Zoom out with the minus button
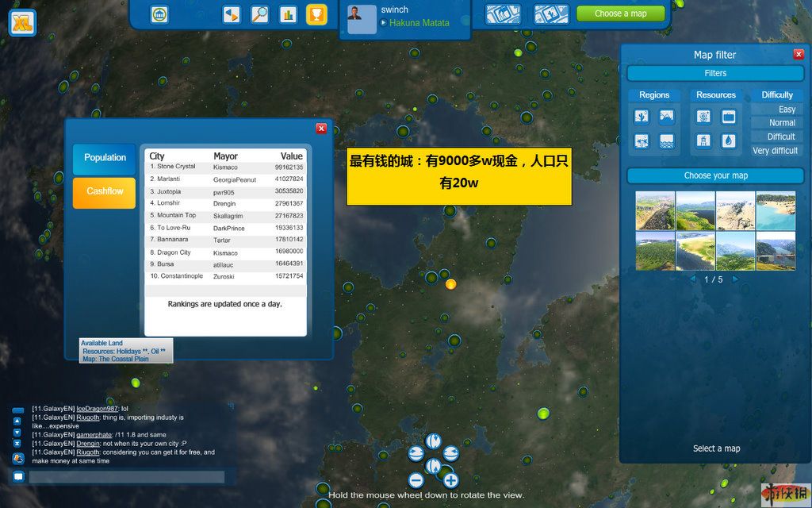Screen dimensions: 812x508 [416, 480]
